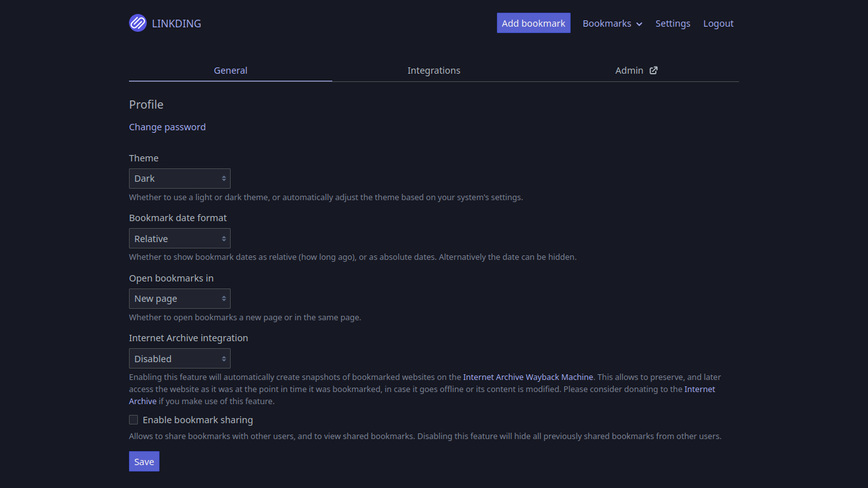Click the linkding logo icon
Image resolution: width=868 pixels, height=488 pixels.
tap(137, 24)
